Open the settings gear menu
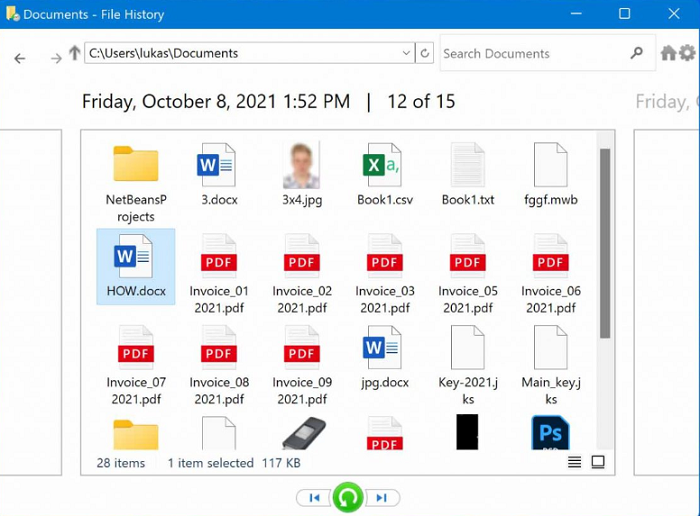This screenshot has height=516, width=700. coord(687,53)
